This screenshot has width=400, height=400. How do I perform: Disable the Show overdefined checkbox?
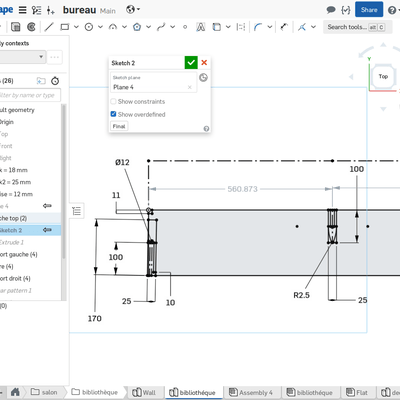click(113, 114)
